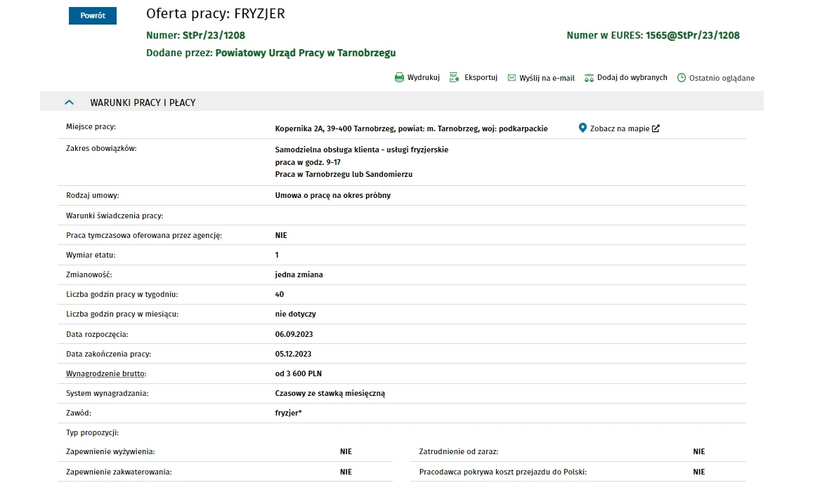
Task: Click NIE next to Zapewnienie wyżywienia
Action: (346, 451)
